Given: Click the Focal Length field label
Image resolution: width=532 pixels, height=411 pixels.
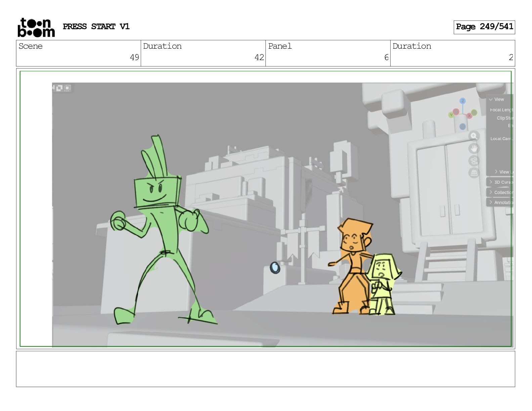Looking at the screenshot, I should pos(501,110).
